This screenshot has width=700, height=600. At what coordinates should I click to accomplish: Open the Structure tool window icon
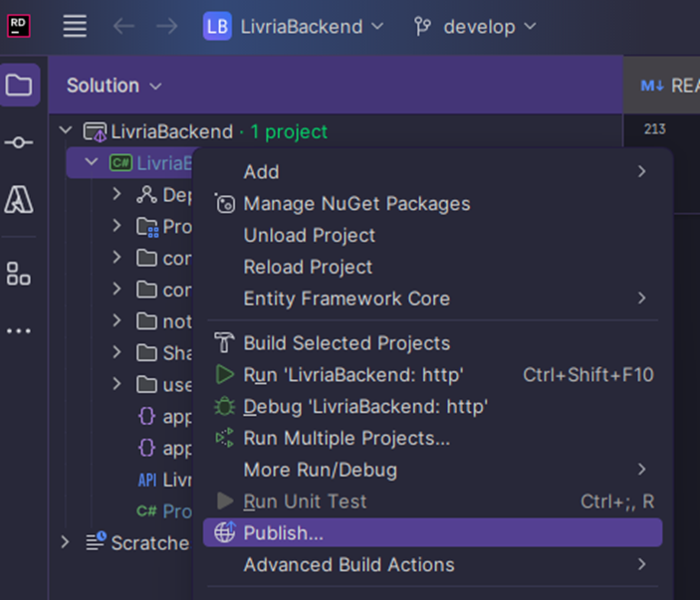click(18, 274)
